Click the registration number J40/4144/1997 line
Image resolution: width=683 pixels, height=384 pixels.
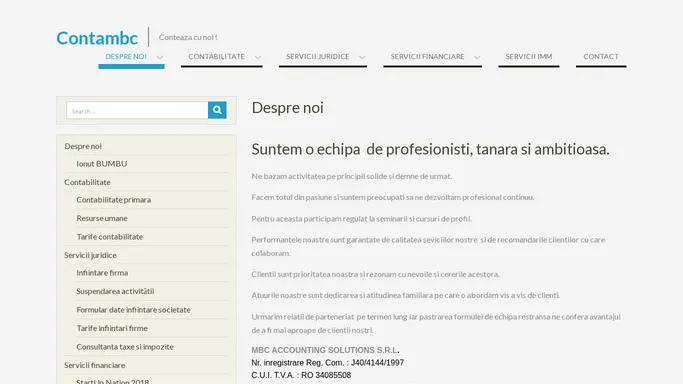click(328, 363)
